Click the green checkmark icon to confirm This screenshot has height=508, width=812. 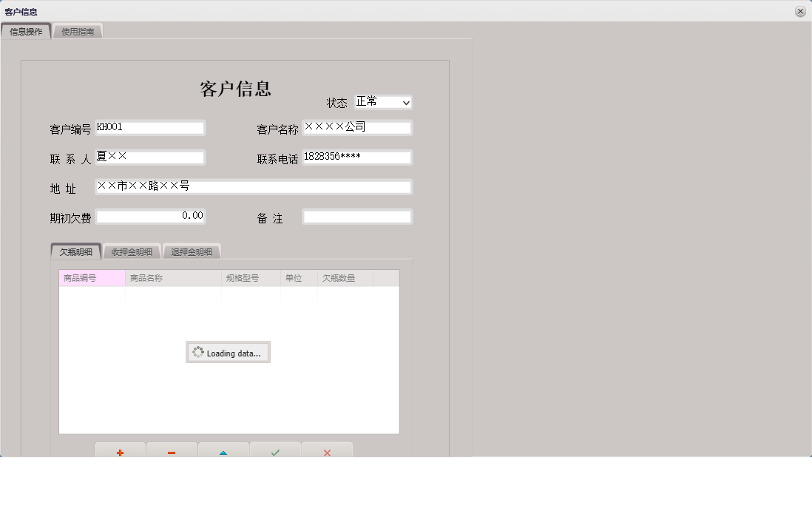pyautogui.click(x=275, y=452)
